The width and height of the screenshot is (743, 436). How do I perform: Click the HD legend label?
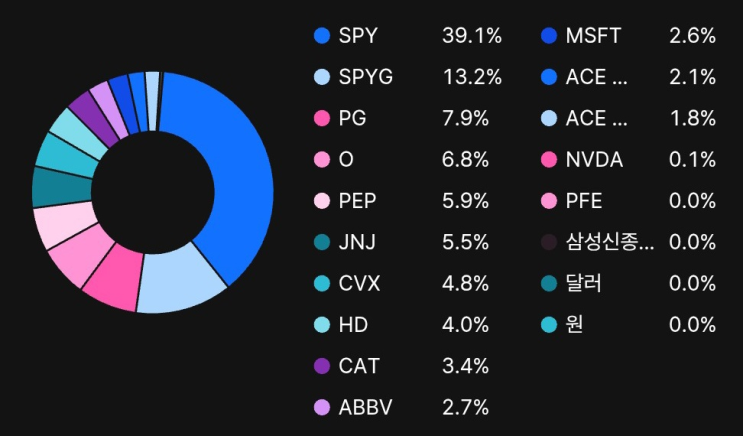tap(354, 325)
